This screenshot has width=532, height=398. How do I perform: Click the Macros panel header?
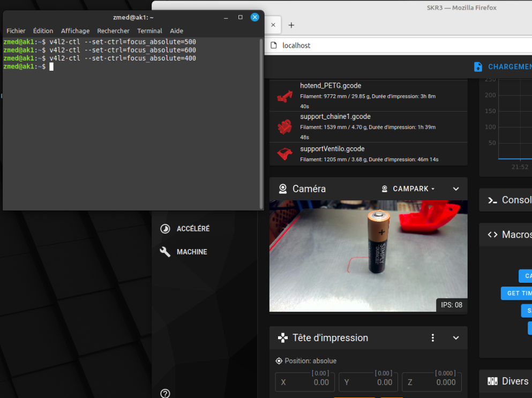click(x=506, y=235)
